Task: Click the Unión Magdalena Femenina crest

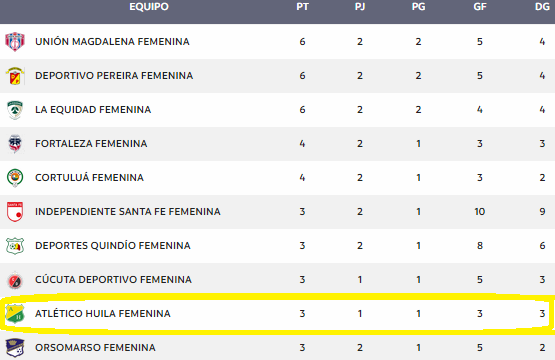Action: 15,41
